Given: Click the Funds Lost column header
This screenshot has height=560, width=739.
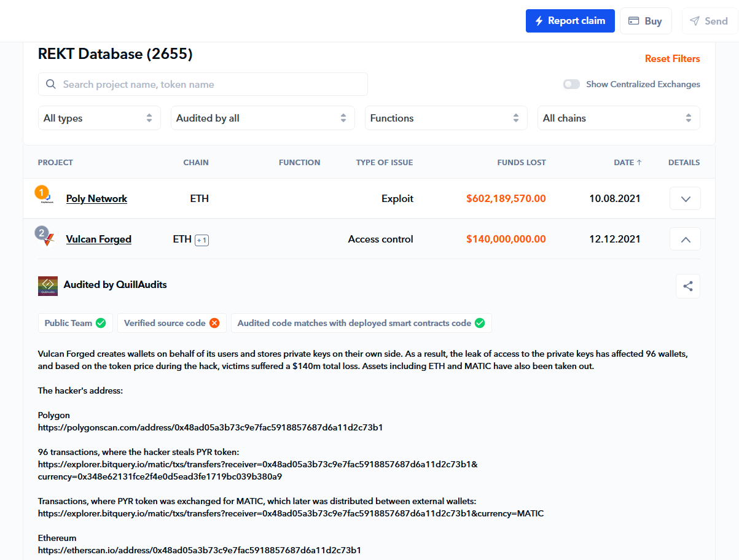Looking at the screenshot, I should point(521,163).
